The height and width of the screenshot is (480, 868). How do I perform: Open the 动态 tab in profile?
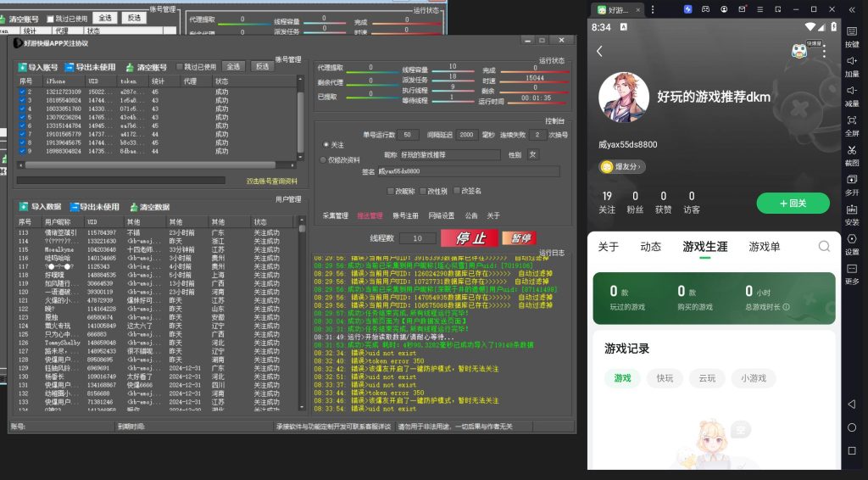click(650, 247)
